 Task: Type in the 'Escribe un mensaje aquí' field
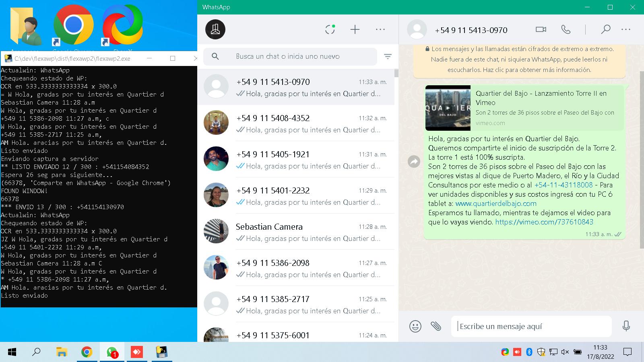tap(531, 326)
